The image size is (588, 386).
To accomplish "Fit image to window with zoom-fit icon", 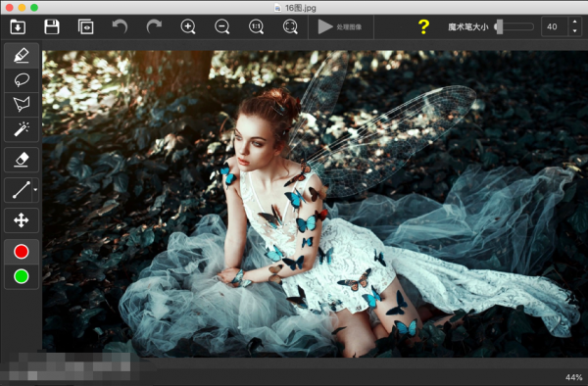I will pyautogui.click(x=291, y=27).
